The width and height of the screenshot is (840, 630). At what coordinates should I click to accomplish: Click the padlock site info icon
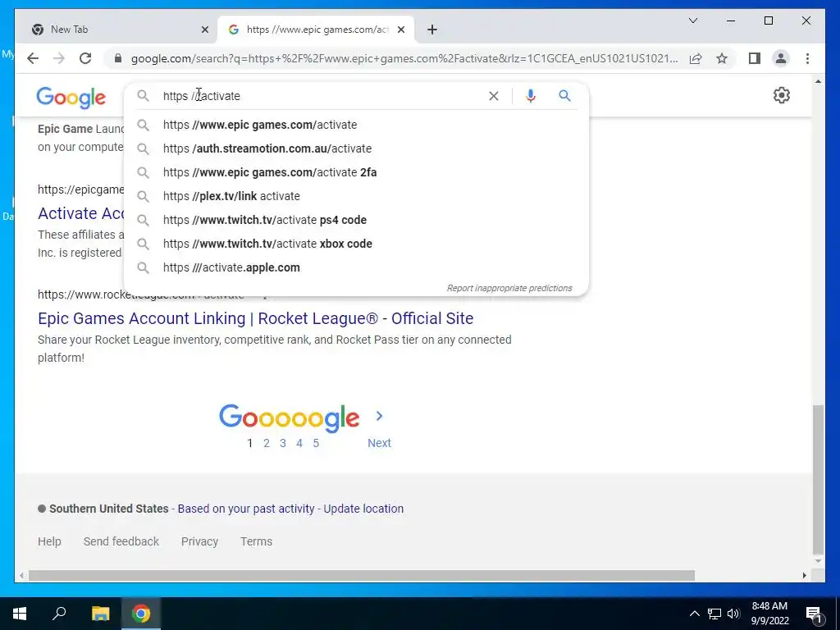[x=118, y=58]
